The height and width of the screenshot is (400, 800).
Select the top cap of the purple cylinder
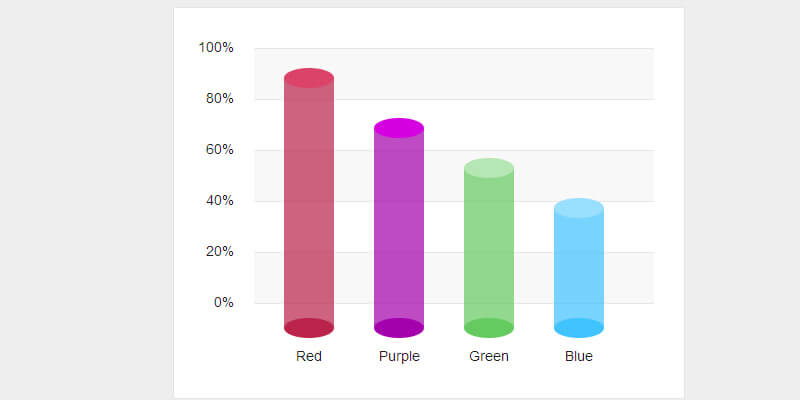tap(399, 128)
